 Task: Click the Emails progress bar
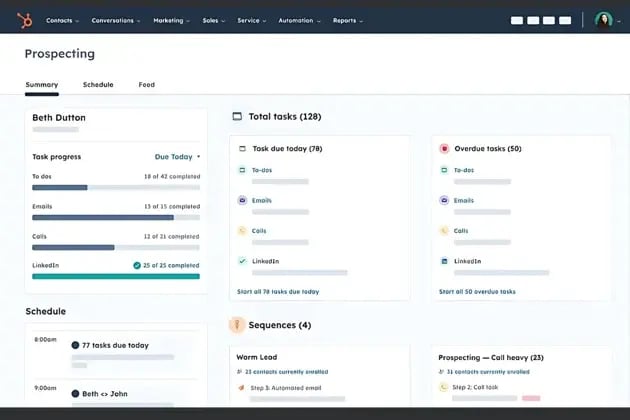click(x=116, y=217)
